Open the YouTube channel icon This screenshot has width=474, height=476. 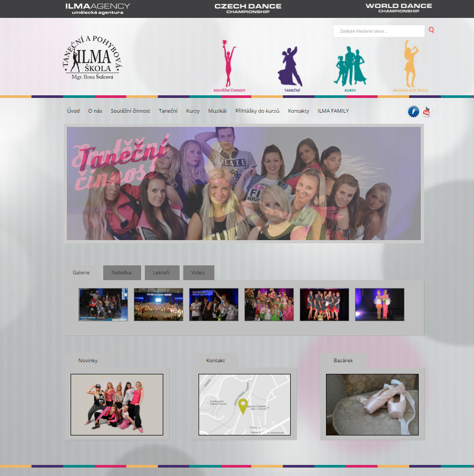(x=427, y=112)
